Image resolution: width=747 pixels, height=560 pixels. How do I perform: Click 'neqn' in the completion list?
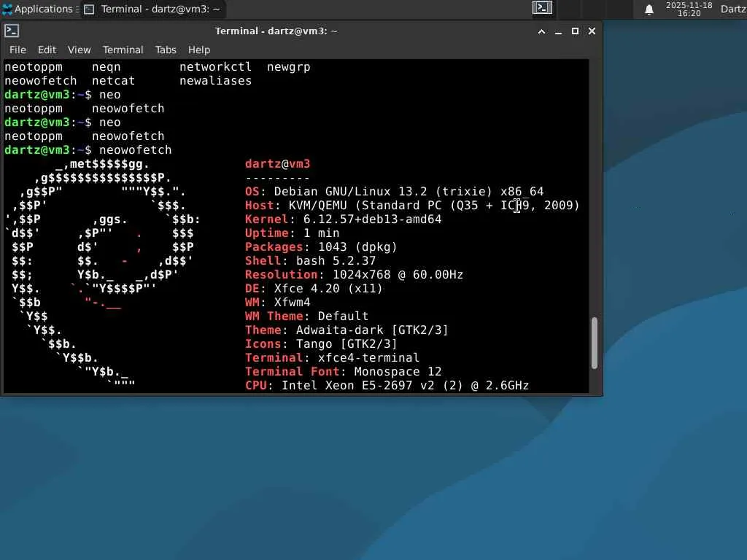click(107, 67)
